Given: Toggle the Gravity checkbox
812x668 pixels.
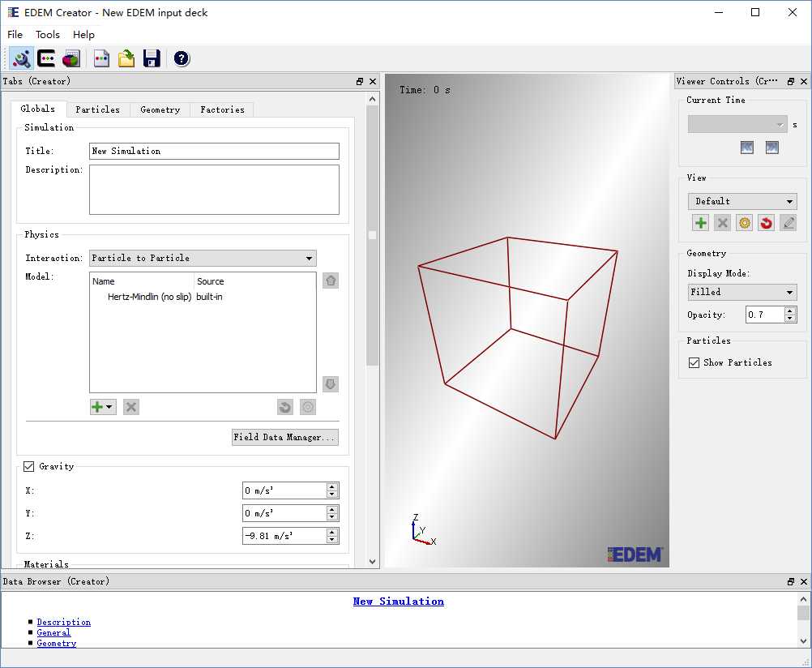Looking at the screenshot, I should (29, 466).
